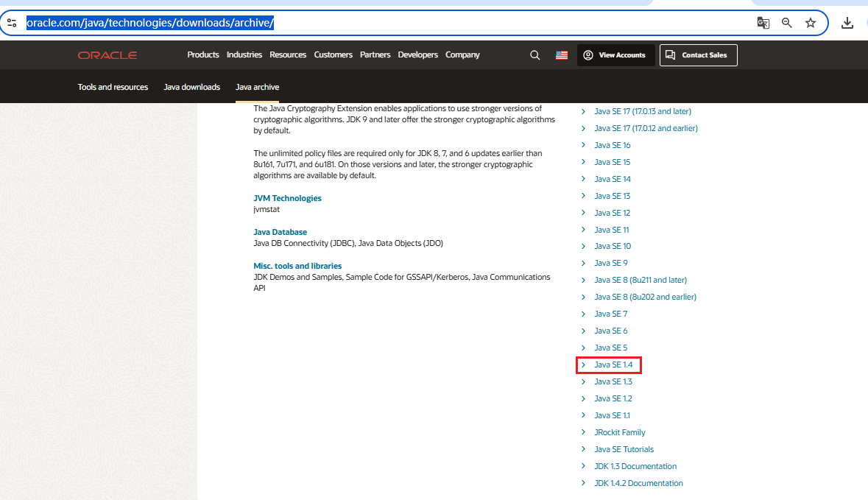Select the Java archive tab
868x500 pixels.
pos(258,87)
